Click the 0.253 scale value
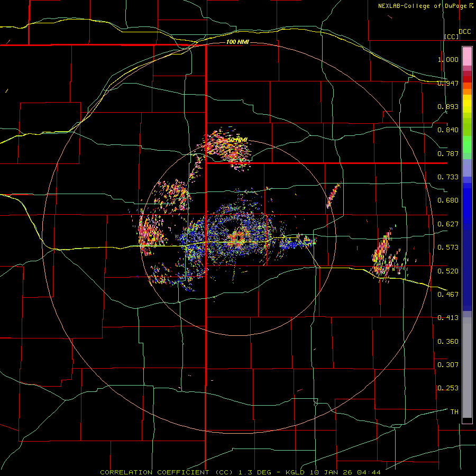The image size is (476, 476). point(448,388)
